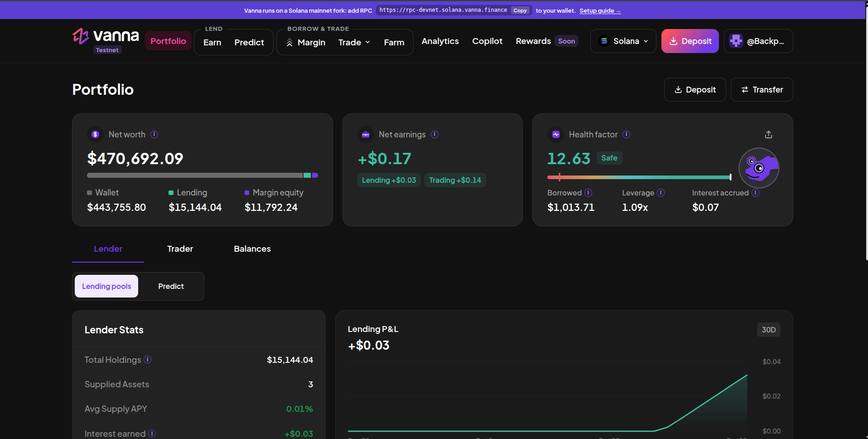
Task: Open the Setup guide link
Action: click(600, 10)
